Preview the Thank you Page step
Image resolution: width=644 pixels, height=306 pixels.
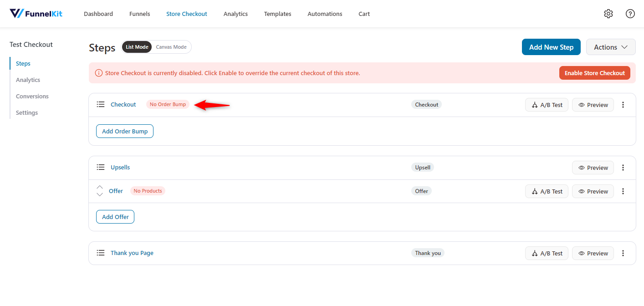pyautogui.click(x=593, y=253)
